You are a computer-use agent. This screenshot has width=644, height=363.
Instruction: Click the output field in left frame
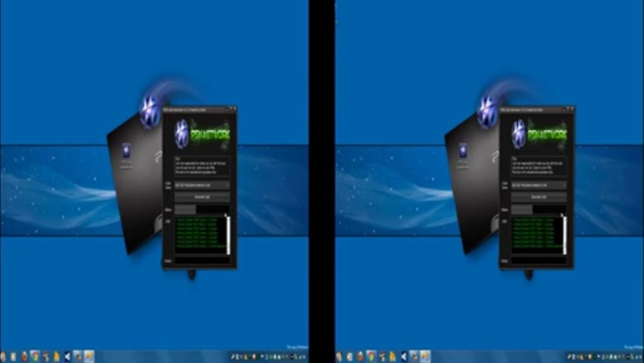202,261
